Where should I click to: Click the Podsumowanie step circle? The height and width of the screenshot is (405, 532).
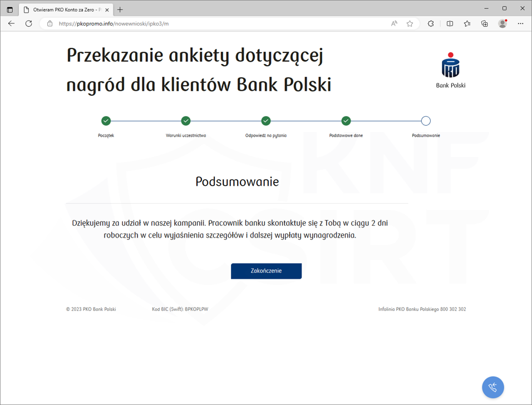[x=426, y=121]
